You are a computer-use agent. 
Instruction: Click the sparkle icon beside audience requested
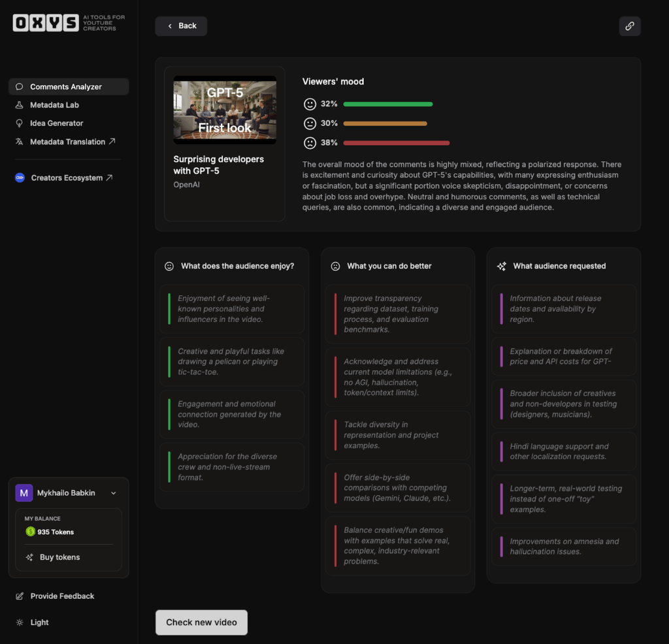(501, 266)
